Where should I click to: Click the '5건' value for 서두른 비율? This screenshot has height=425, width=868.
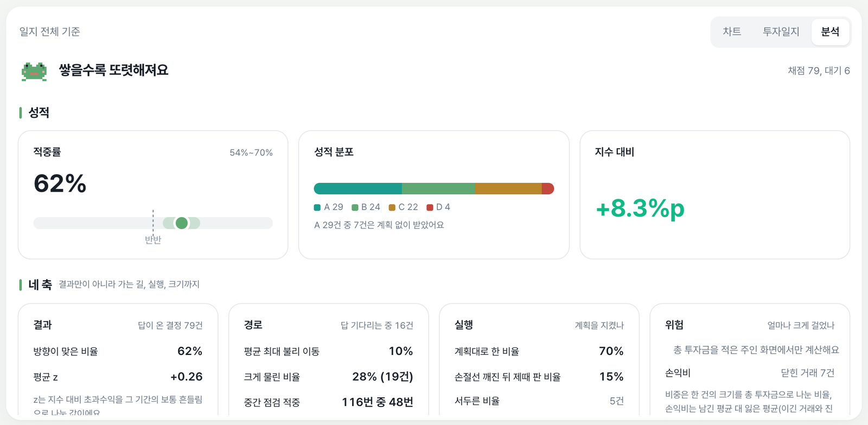[x=617, y=401]
